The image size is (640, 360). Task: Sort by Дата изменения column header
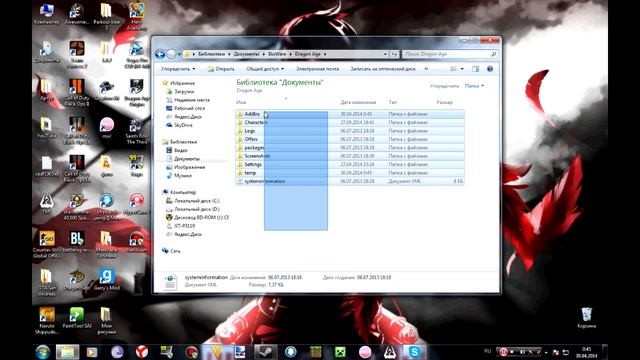358,102
